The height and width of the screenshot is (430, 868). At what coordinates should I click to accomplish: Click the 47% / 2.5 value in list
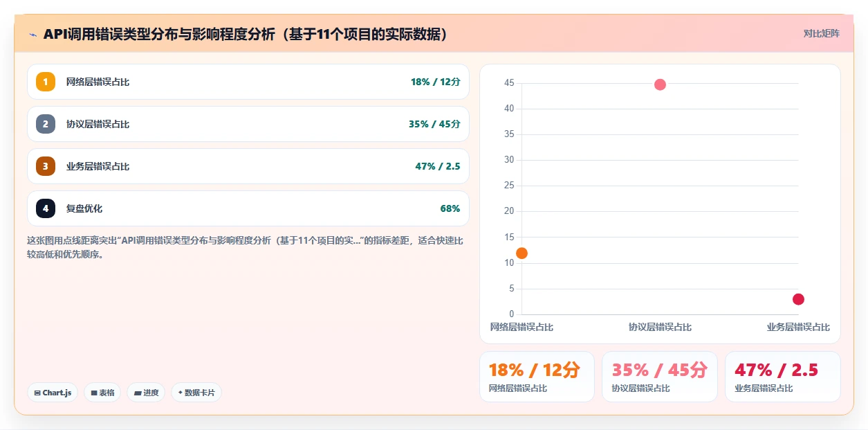pyautogui.click(x=437, y=166)
